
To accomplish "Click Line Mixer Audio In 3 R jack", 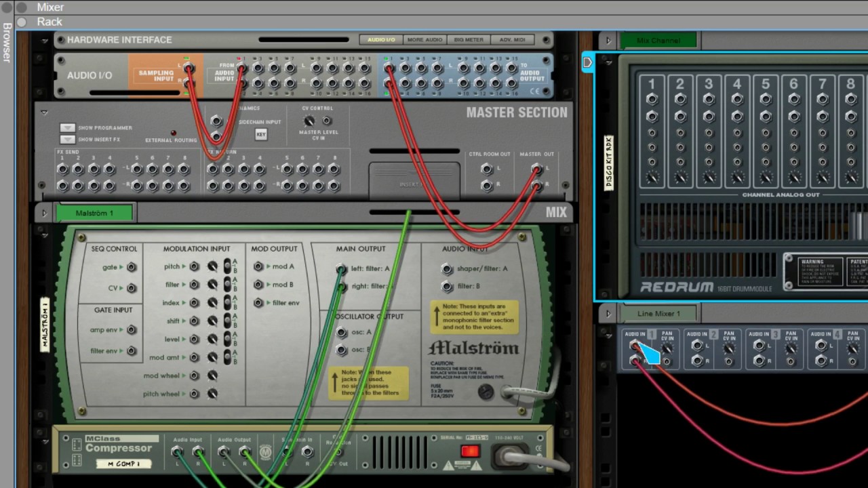I will [759, 361].
